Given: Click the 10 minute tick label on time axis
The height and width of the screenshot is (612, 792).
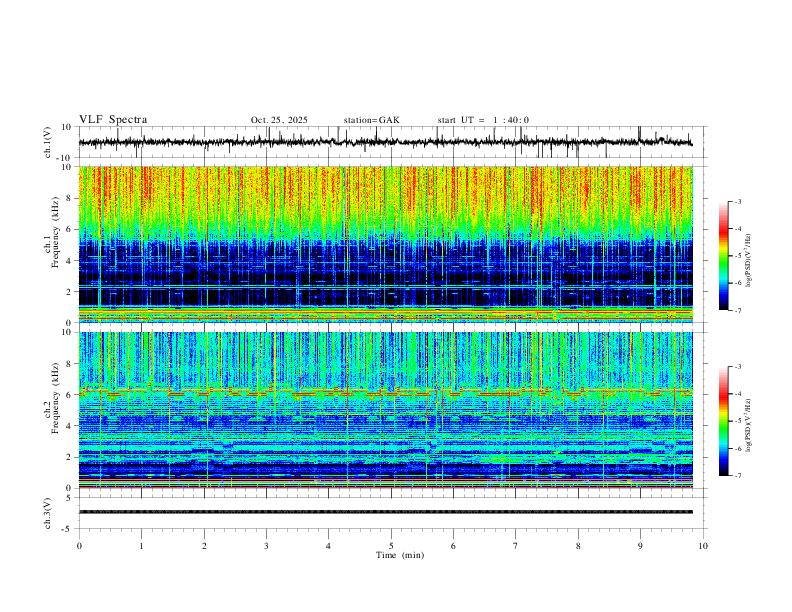Looking at the screenshot, I should [703, 546].
